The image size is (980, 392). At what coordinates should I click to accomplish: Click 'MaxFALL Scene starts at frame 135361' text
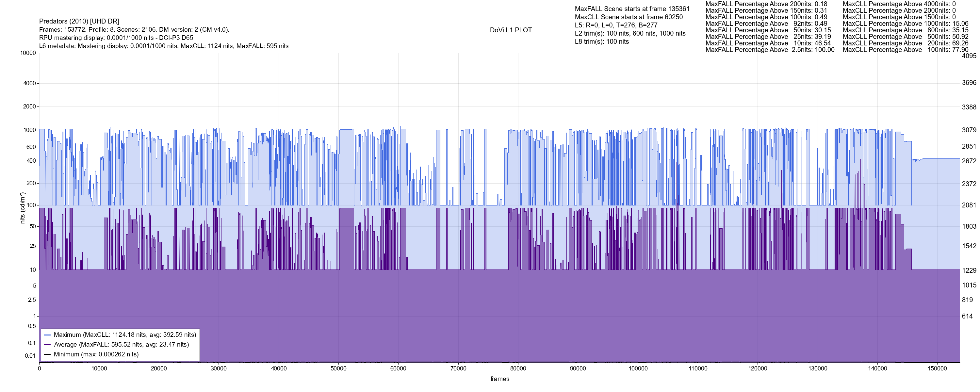pos(632,9)
